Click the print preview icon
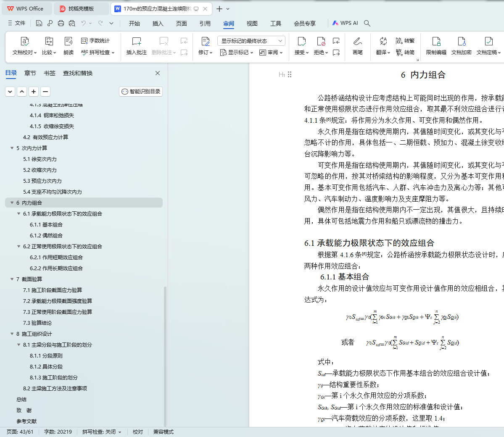This screenshot has width=504, height=437. coord(72,23)
